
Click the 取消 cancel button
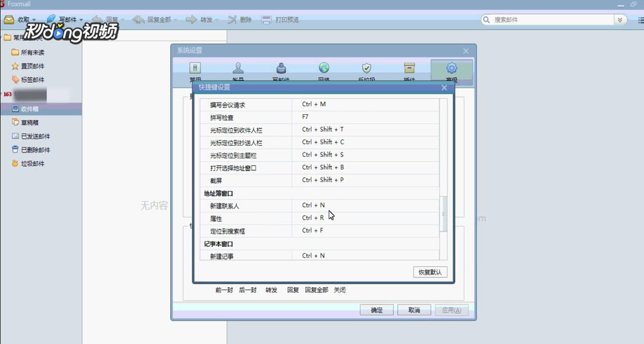pos(414,310)
